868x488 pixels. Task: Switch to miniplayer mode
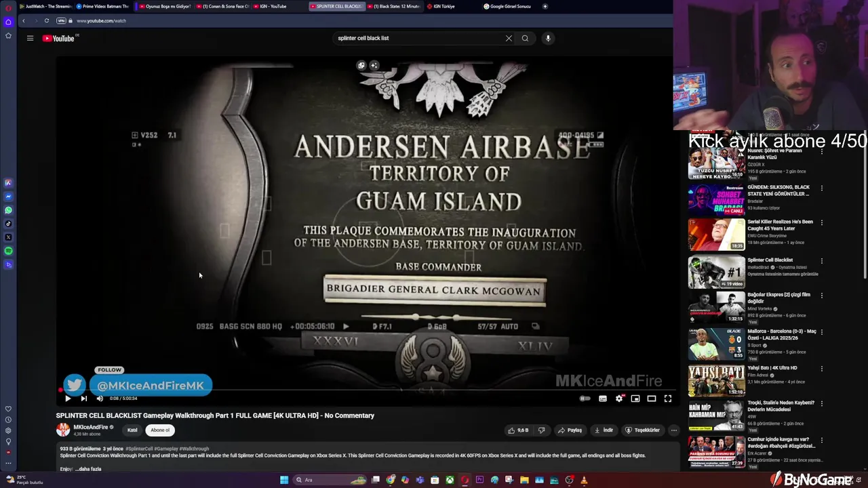pos(635,399)
